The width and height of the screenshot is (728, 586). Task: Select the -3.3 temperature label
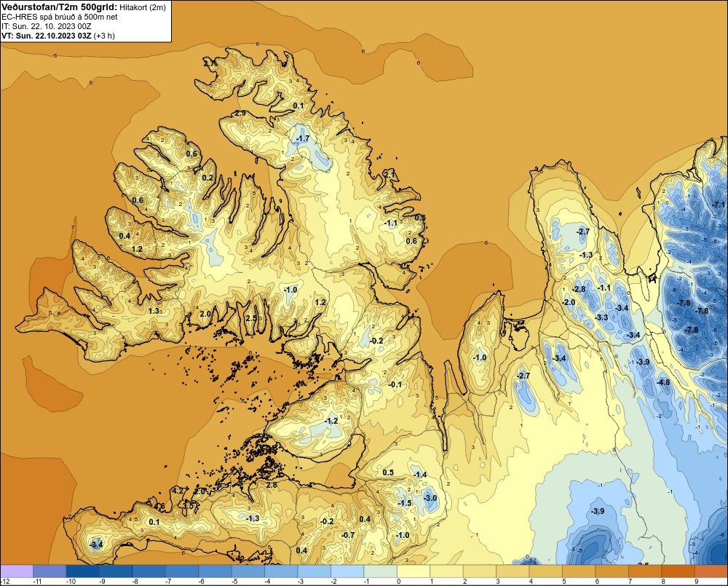(602, 317)
